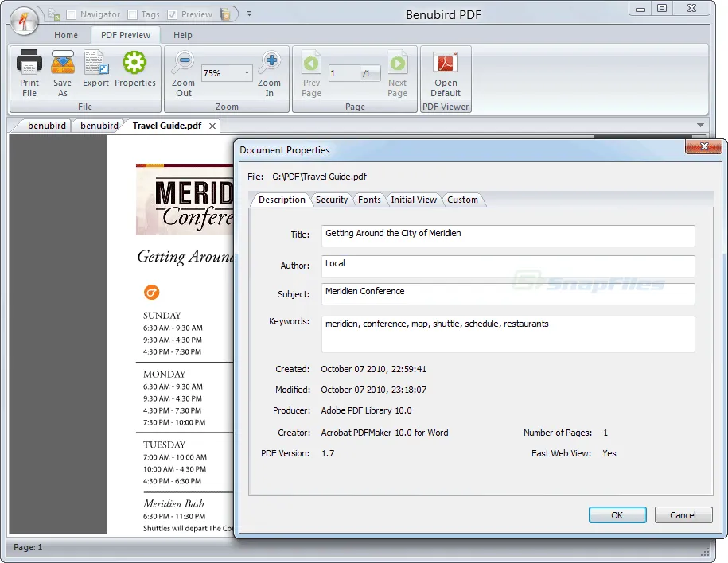
Task: Click the resize grip in status bar
Action: click(705, 551)
